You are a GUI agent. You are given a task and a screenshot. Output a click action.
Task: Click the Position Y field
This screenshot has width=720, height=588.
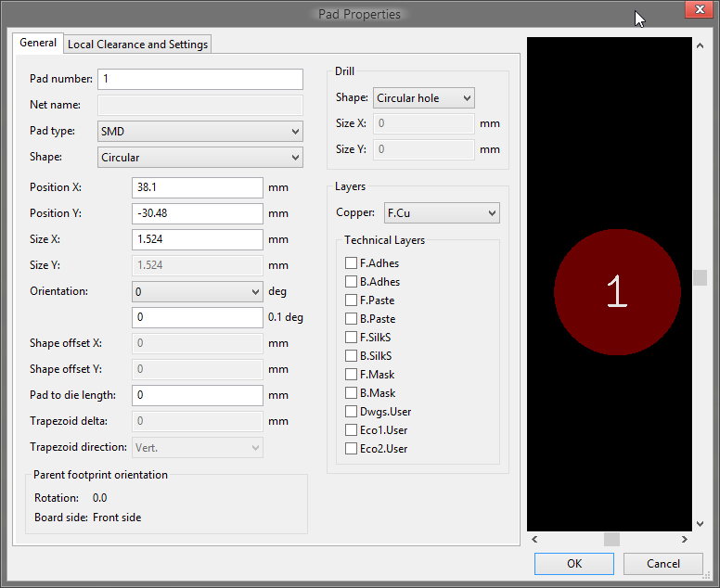(198, 213)
